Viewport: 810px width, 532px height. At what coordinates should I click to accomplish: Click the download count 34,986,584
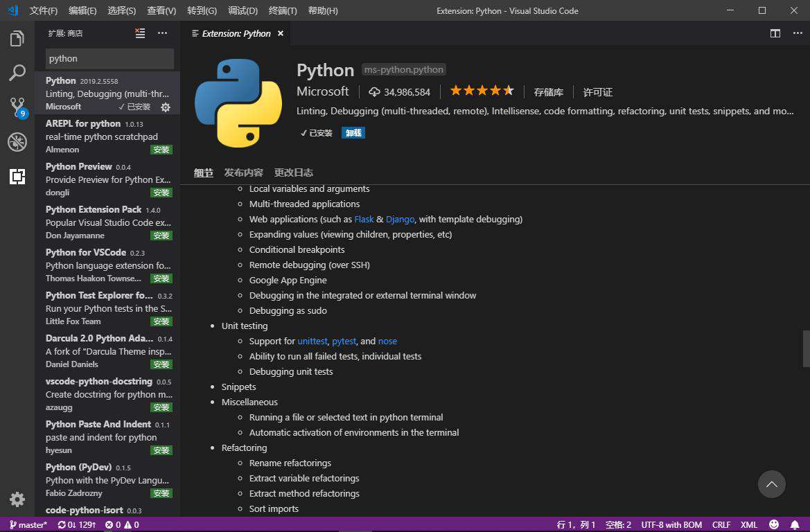(399, 92)
